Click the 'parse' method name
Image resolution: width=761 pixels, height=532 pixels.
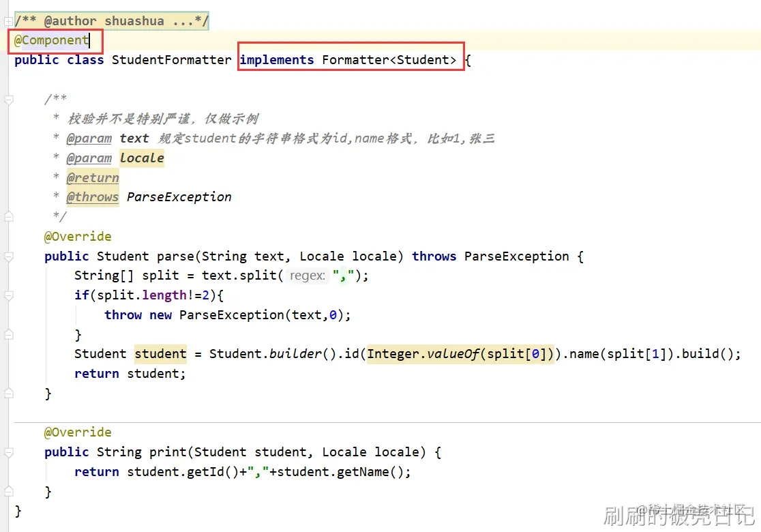(175, 256)
